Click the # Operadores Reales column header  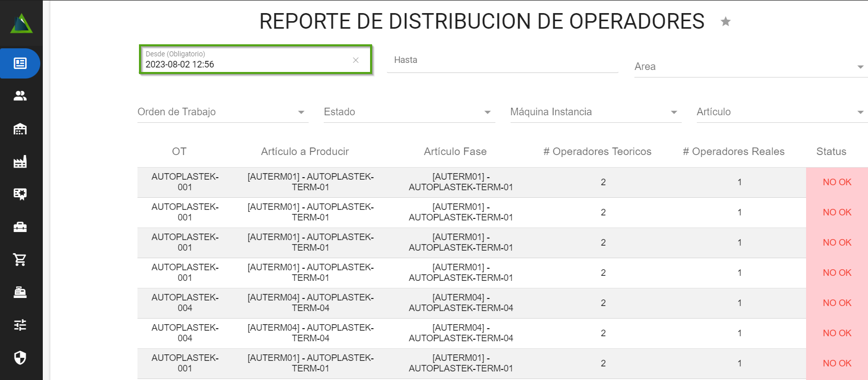click(733, 151)
